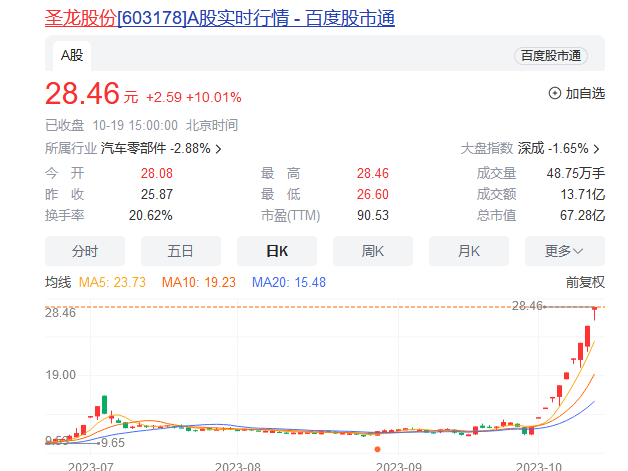Click the 19.00 price axis label
The image size is (628, 471).
(x=60, y=375)
